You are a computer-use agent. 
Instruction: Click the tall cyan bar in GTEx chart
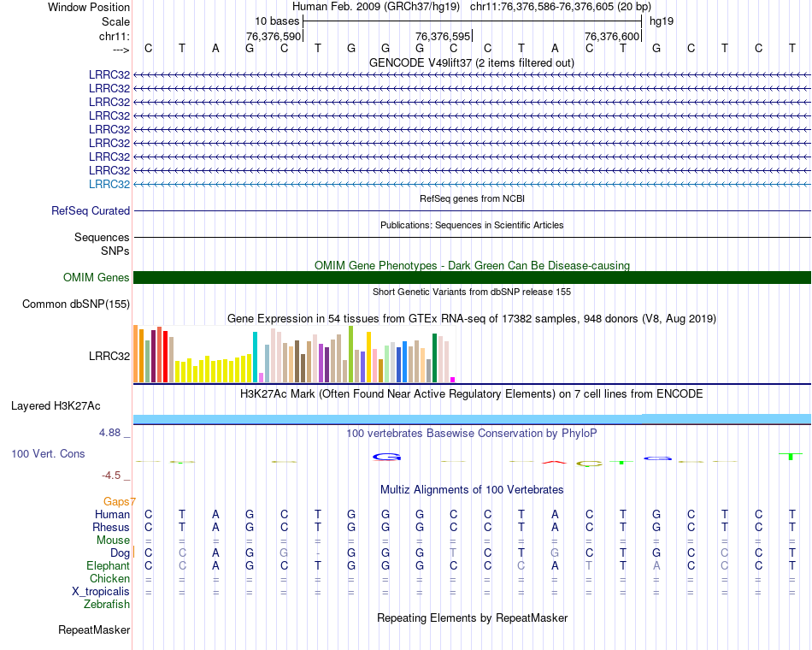click(x=256, y=357)
